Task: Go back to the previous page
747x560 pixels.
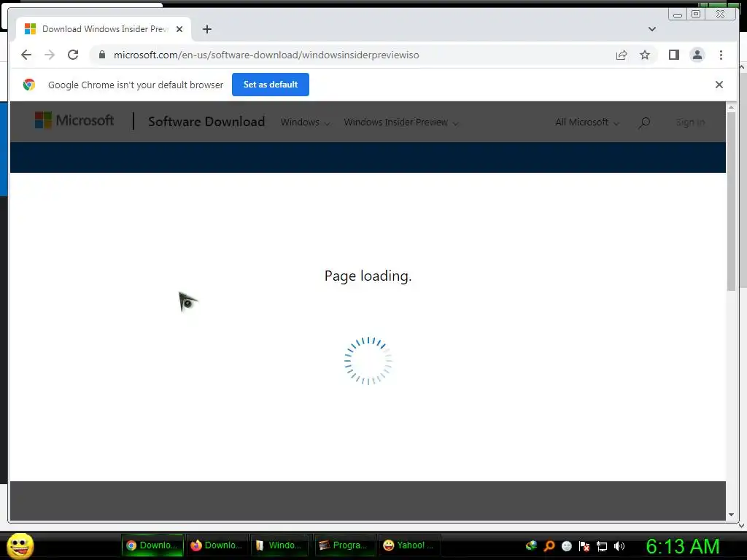Action: [x=26, y=55]
